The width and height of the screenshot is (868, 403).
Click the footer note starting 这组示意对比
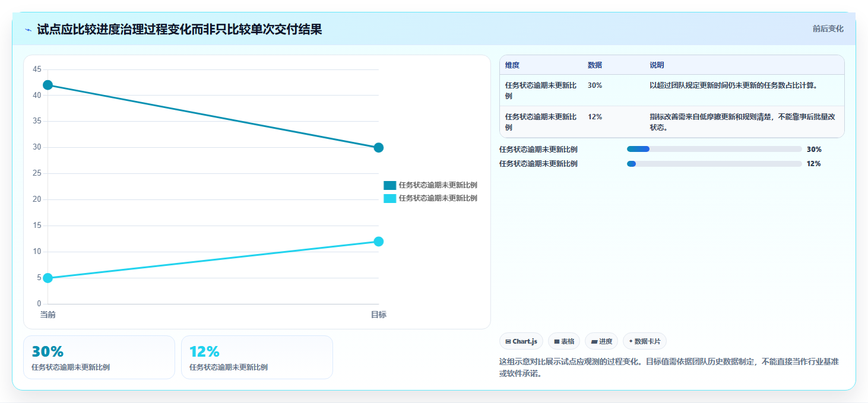click(x=669, y=367)
